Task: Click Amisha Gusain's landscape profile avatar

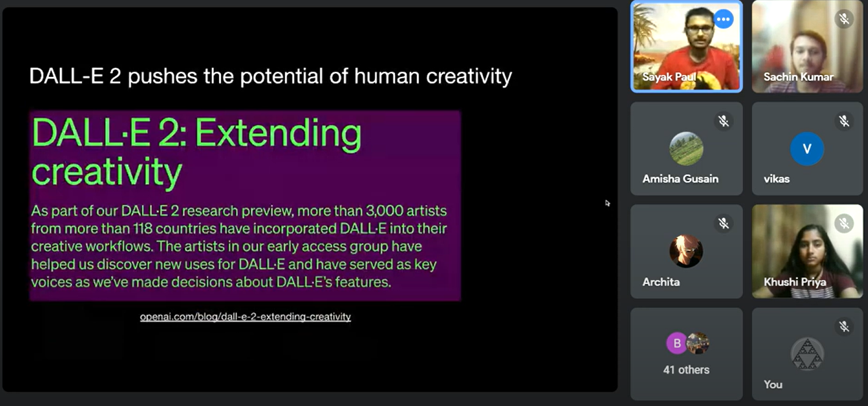Action: (x=686, y=148)
